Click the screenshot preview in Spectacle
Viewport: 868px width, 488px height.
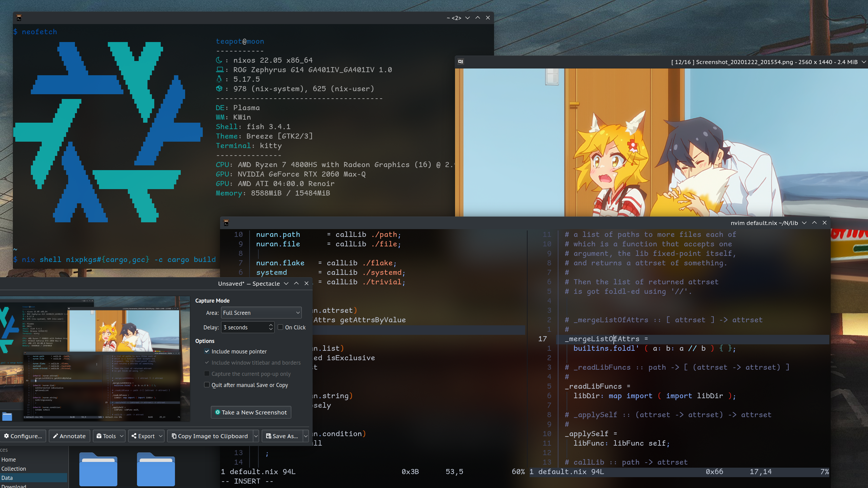tap(95, 359)
